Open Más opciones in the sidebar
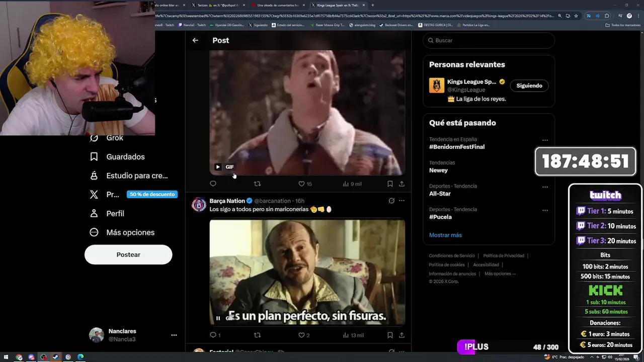The image size is (644, 362). pyautogui.click(x=121, y=233)
